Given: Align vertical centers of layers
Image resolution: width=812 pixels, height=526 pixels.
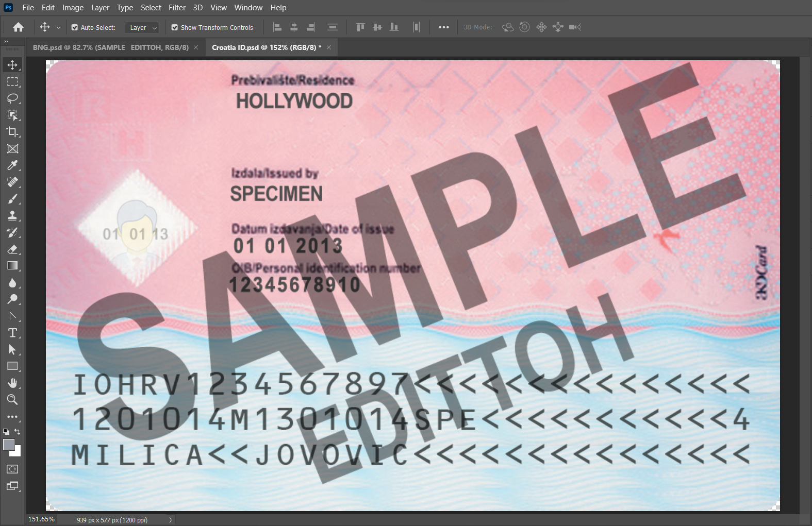Looking at the screenshot, I should 377,27.
